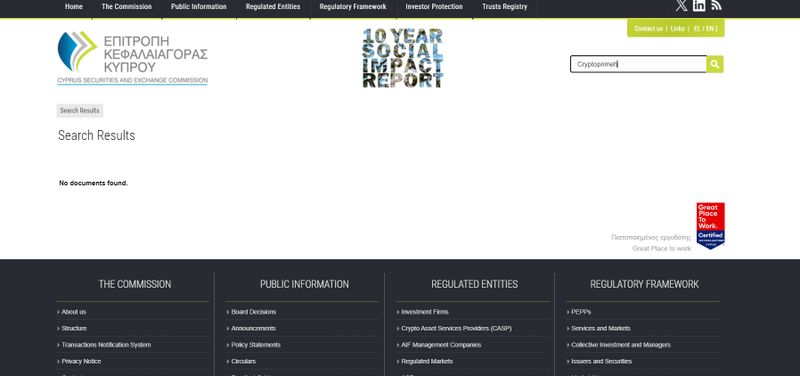Viewport: 800px width, 376px height.
Task: Focus the search field containing Cryptoprimeh
Action: point(638,64)
